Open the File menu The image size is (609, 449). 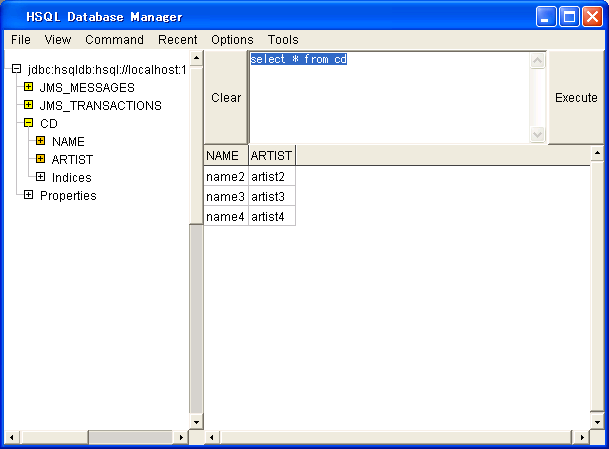tap(21, 40)
